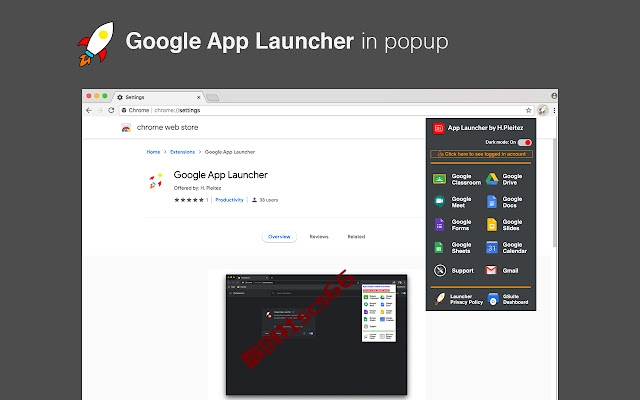Go back with the browser back arrow
Viewport: 640px width, 400px height.
click(89, 110)
